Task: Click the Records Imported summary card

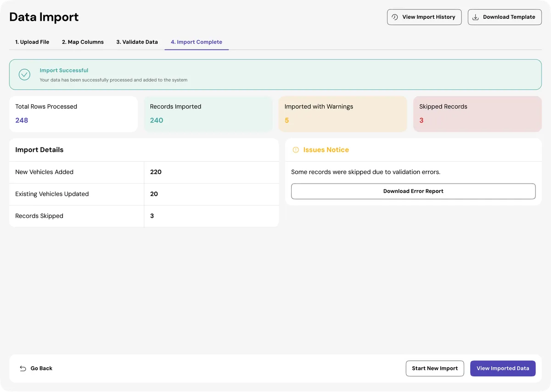Action: point(208,114)
